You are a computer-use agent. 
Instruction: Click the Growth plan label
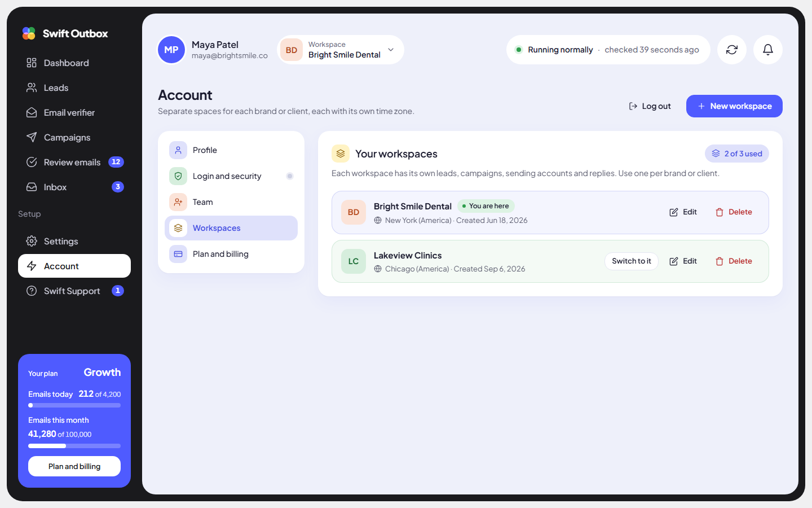[102, 373]
